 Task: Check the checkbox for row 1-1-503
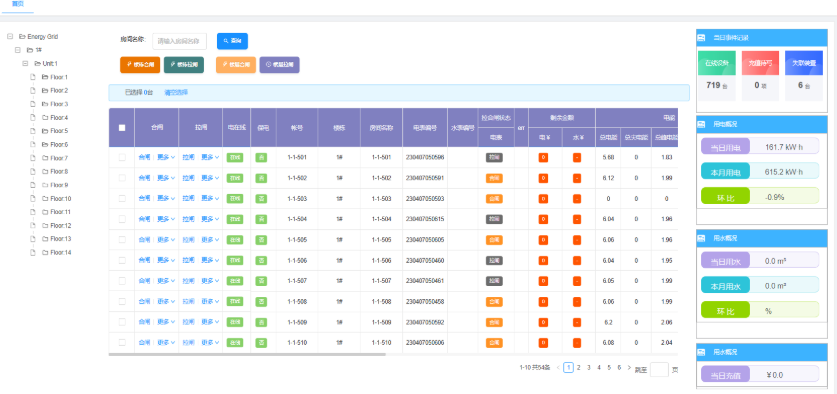point(122,199)
